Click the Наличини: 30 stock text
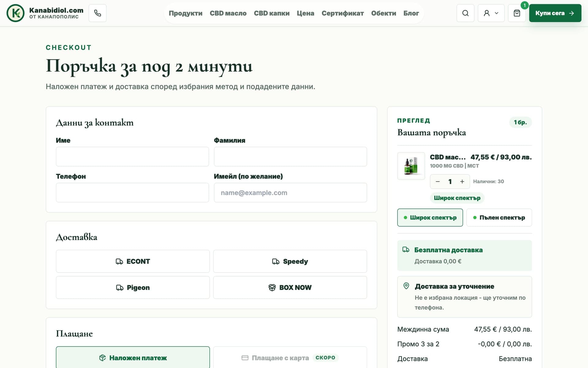The height and width of the screenshot is (368, 588). click(x=488, y=182)
